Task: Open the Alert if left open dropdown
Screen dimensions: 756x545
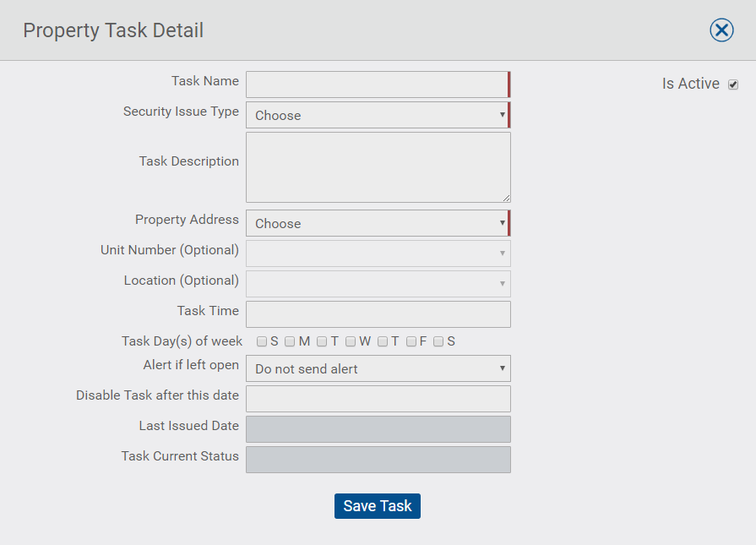Action: (x=378, y=368)
